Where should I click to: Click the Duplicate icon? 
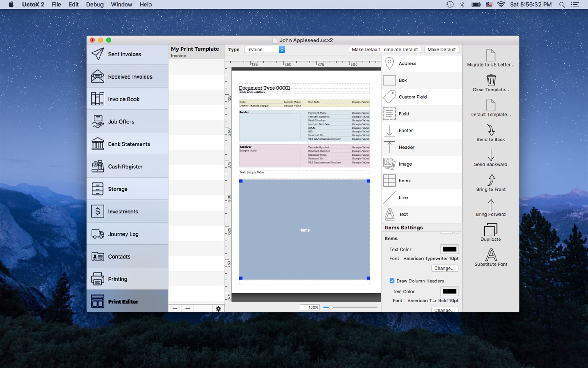(x=491, y=230)
